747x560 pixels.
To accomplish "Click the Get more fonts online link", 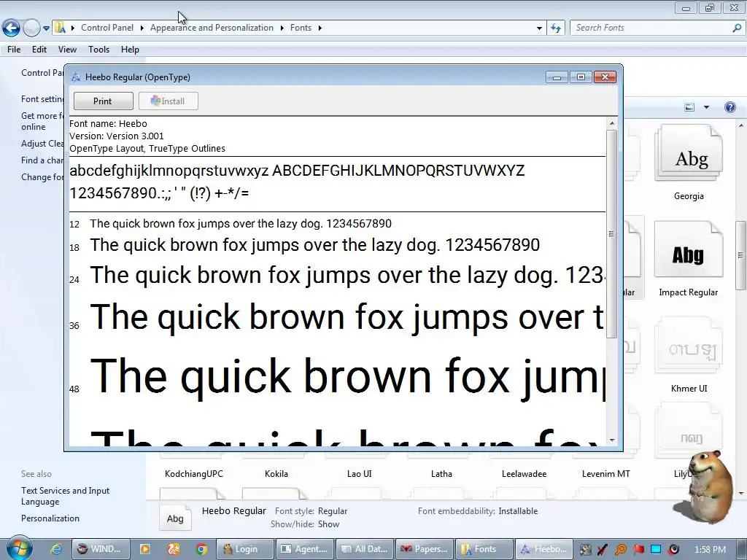I will (x=42, y=121).
